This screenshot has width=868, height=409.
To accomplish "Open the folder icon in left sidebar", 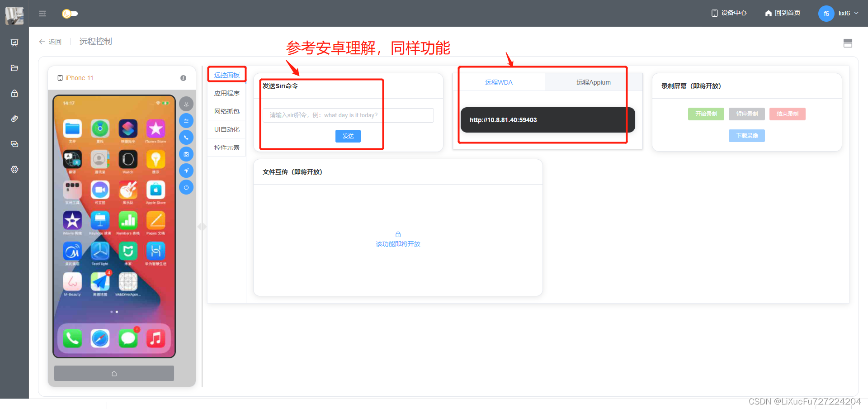I will point(14,68).
